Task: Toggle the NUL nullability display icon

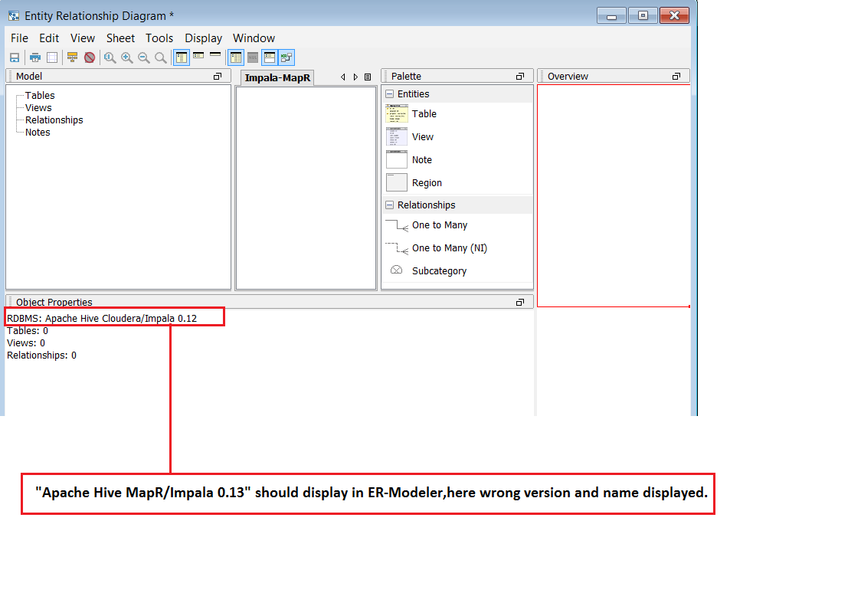Action: tap(253, 57)
